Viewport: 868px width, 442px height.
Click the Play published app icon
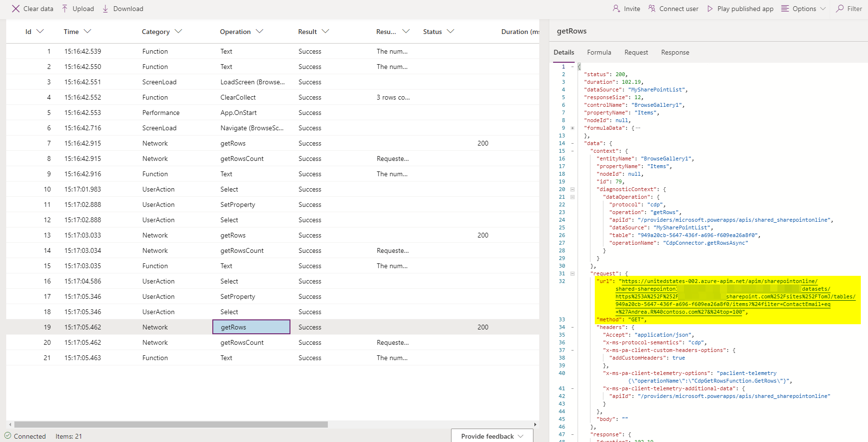[x=710, y=9]
